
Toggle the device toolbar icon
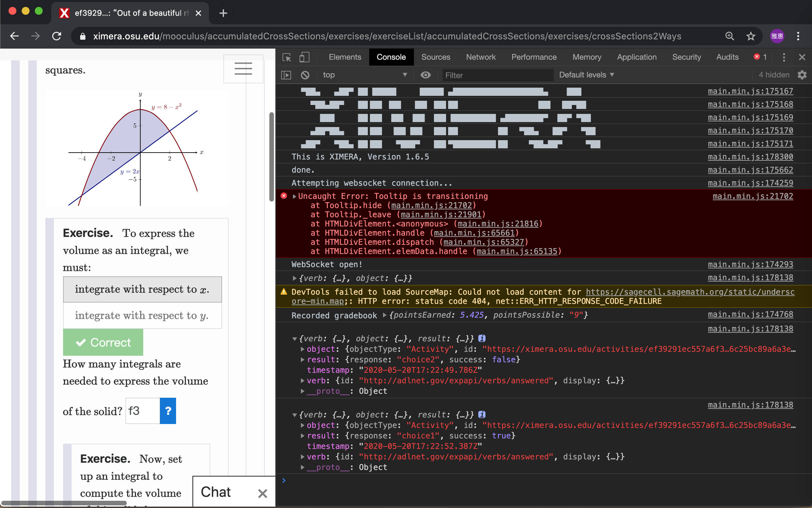(304, 57)
